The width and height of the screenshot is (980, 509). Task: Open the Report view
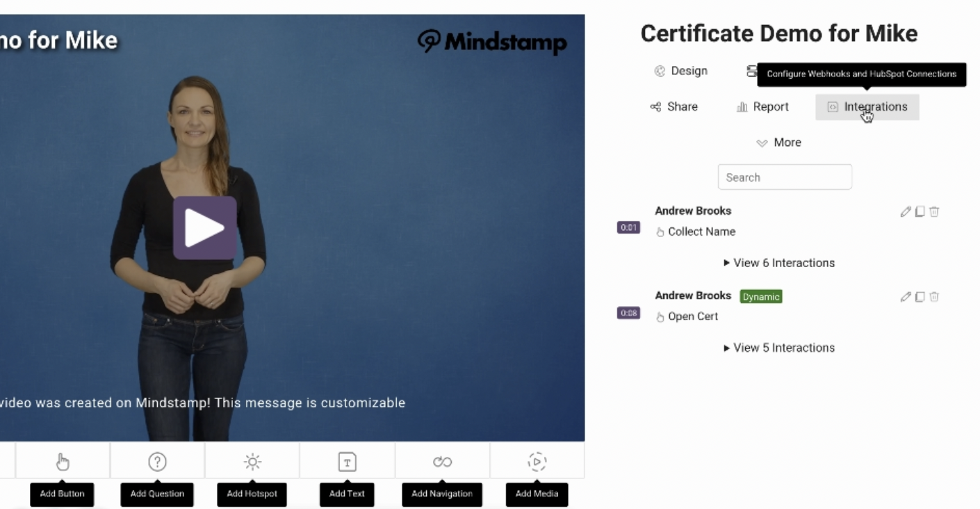762,107
